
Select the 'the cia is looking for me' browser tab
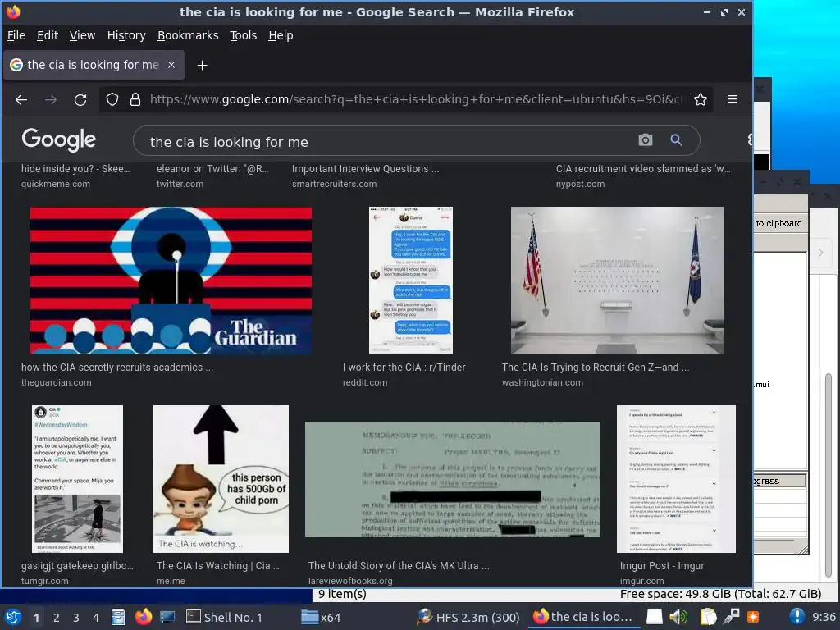click(94, 65)
